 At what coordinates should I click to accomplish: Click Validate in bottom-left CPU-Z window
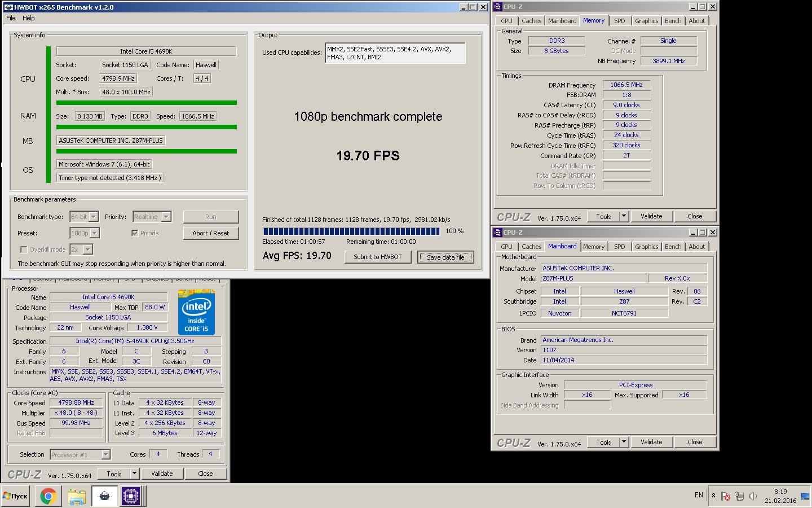[162, 474]
